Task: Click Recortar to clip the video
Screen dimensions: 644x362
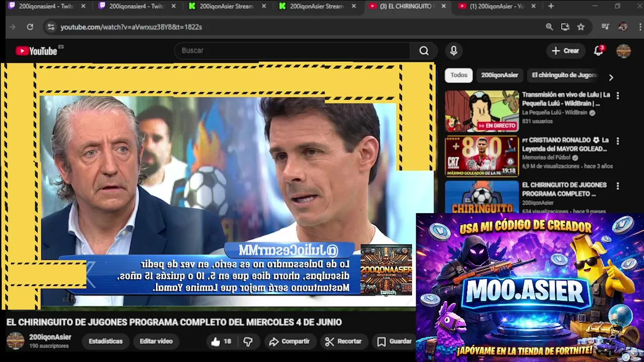Action: pos(344,341)
